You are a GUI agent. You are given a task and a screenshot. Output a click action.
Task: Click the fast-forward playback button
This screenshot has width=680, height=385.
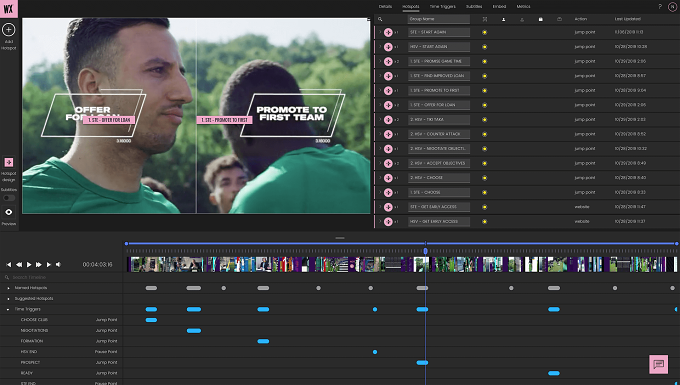point(39,264)
